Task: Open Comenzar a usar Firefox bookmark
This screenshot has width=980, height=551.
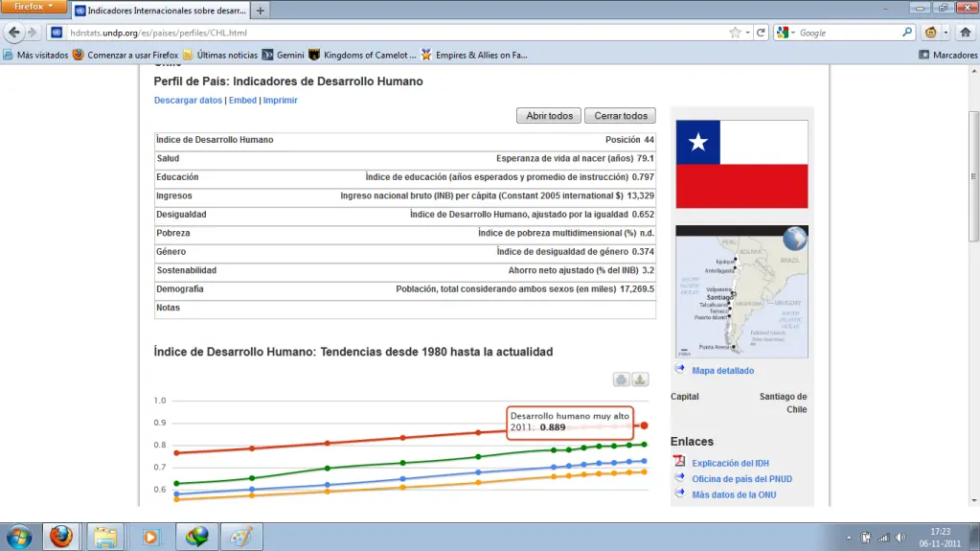Action: click(x=125, y=55)
